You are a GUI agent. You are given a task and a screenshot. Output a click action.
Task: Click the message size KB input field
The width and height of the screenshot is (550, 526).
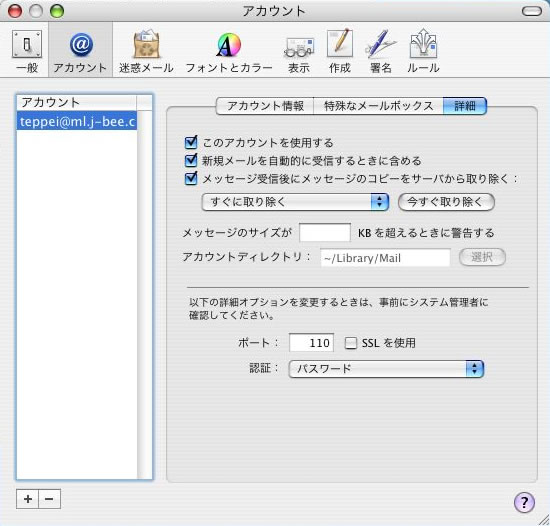pyautogui.click(x=325, y=232)
